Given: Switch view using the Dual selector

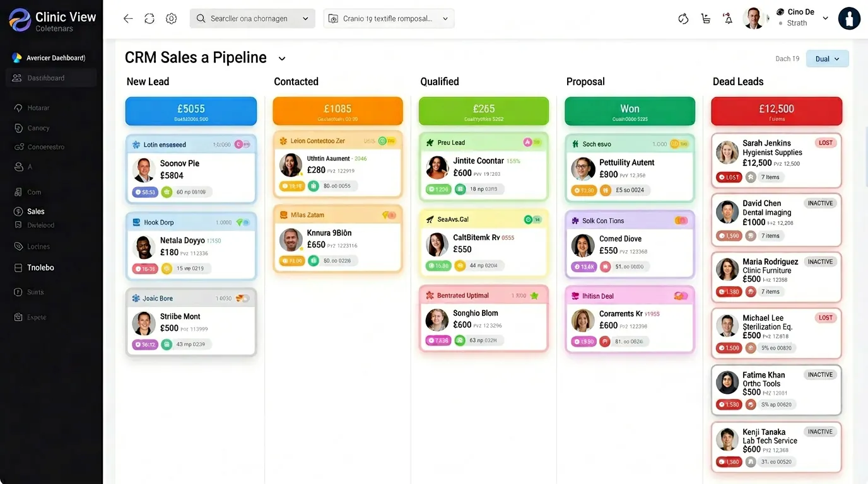Looking at the screenshot, I should coord(827,58).
